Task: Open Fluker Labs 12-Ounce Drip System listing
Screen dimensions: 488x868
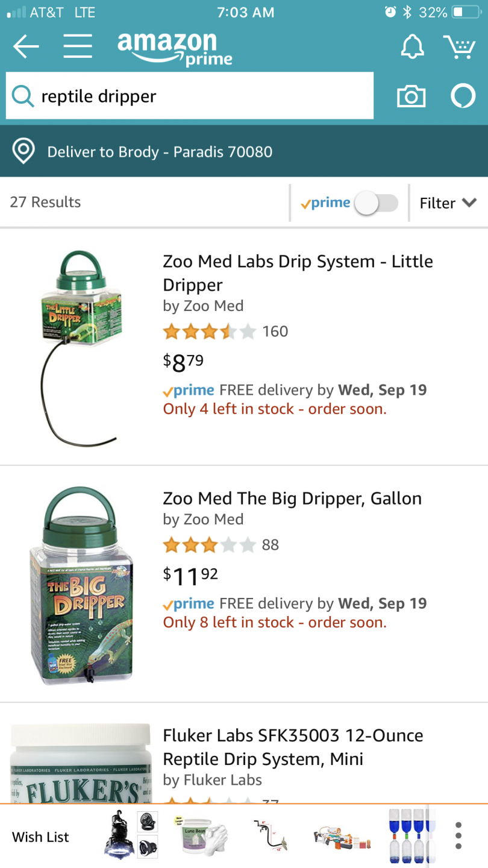Action: [293, 747]
